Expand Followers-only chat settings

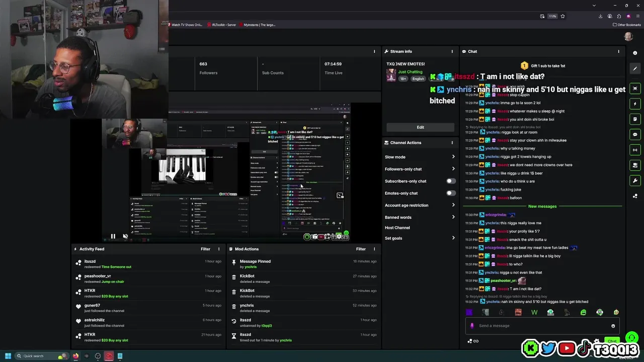(x=420, y=169)
